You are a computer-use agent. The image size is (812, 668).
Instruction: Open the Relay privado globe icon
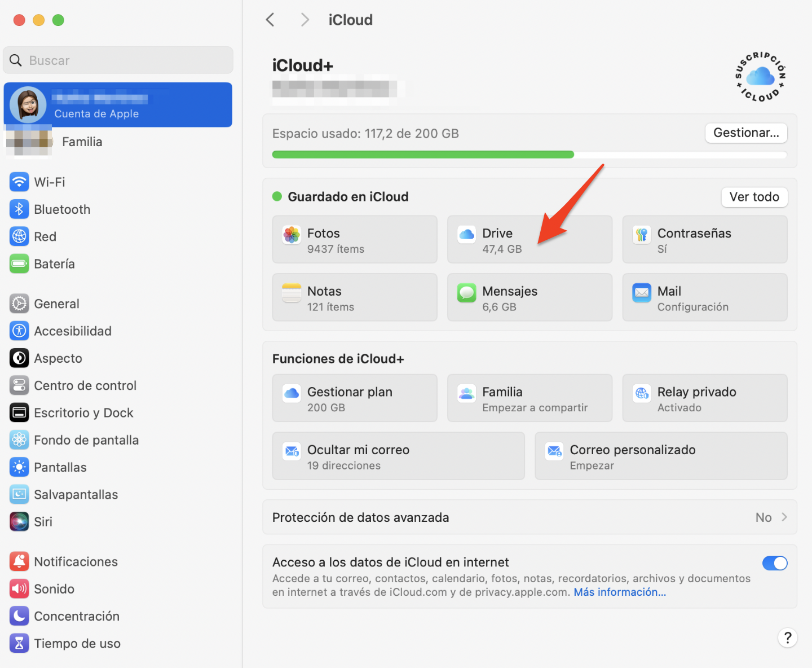pos(642,393)
